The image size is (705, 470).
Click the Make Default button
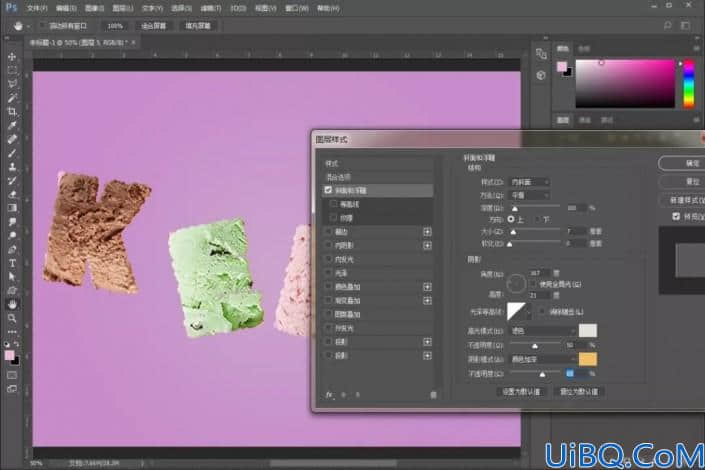coord(521,391)
